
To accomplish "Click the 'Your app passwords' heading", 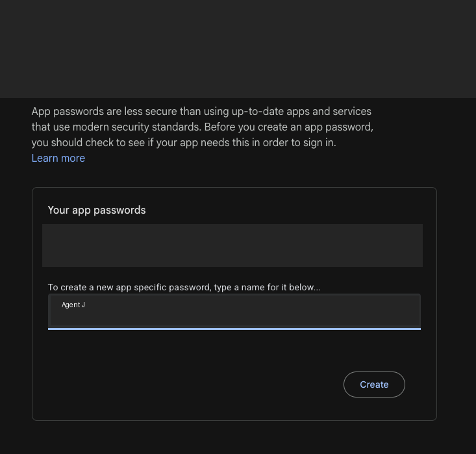I will [x=97, y=210].
